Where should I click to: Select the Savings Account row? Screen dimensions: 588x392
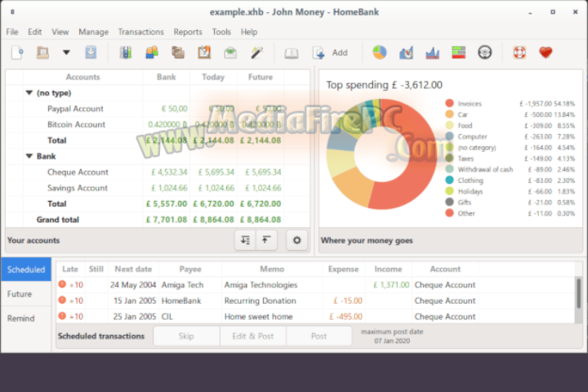pos(158,188)
